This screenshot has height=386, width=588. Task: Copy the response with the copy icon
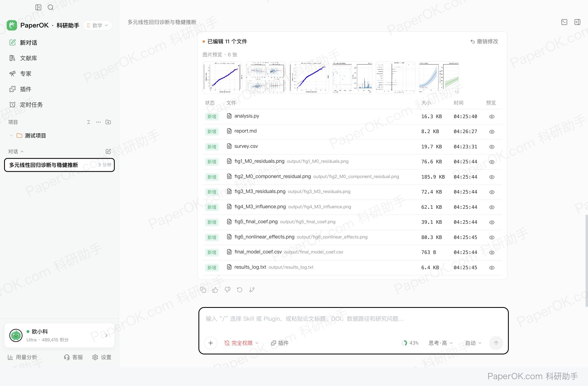(203, 290)
